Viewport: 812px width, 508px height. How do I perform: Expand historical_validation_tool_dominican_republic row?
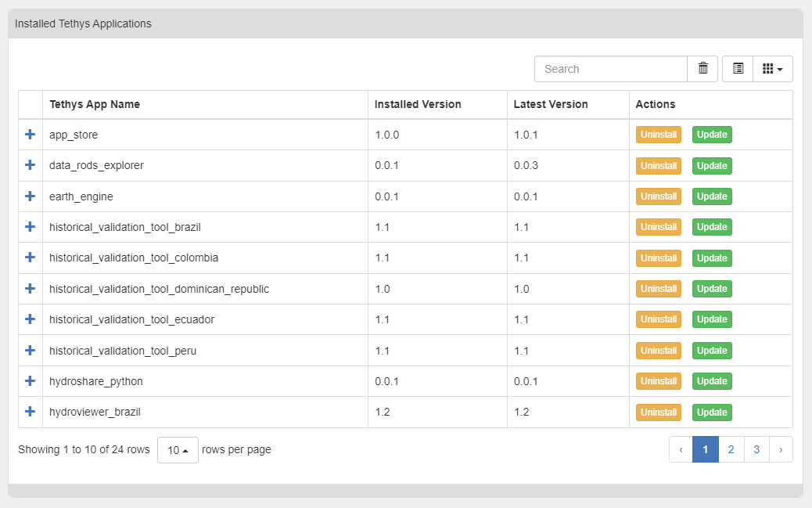pos(30,288)
